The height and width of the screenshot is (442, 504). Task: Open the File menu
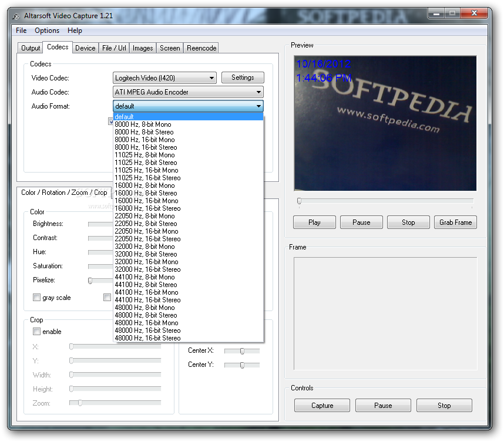pyautogui.click(x=21, y=31)
